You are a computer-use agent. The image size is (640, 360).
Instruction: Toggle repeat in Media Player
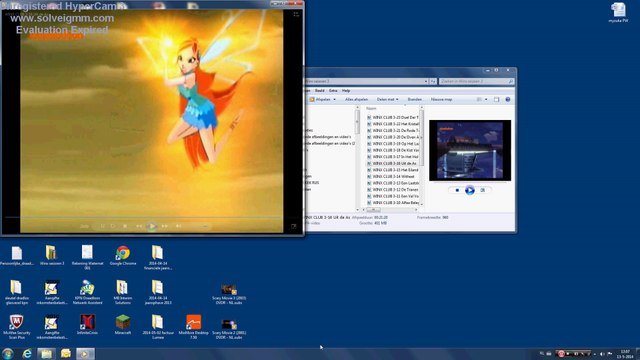(x=113, y=226)
